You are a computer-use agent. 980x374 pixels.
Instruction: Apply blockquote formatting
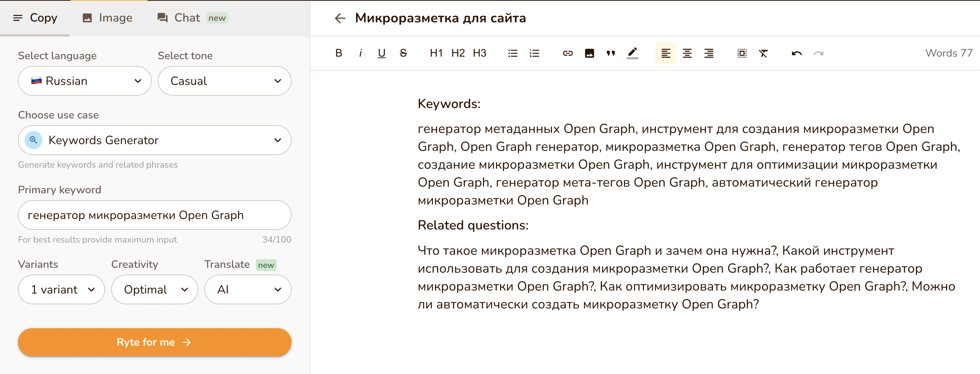(x=610, y=53)
